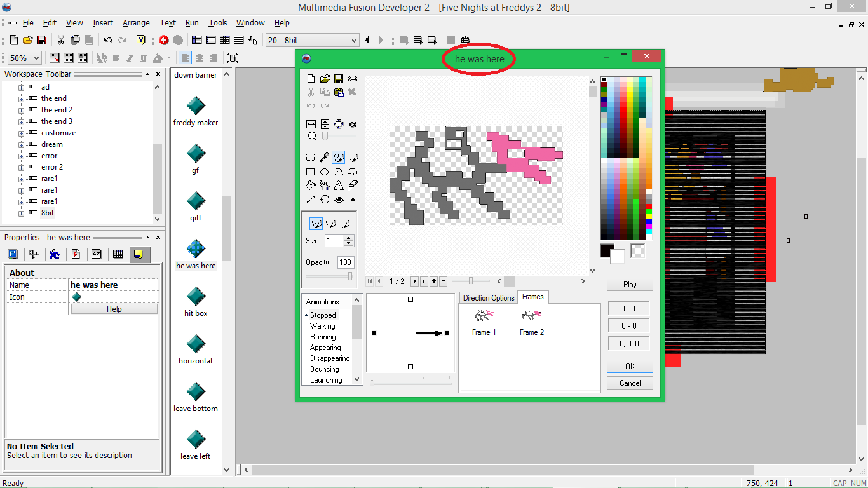
Task: Expand the '8bit' tree item
Action: [21, 213]
